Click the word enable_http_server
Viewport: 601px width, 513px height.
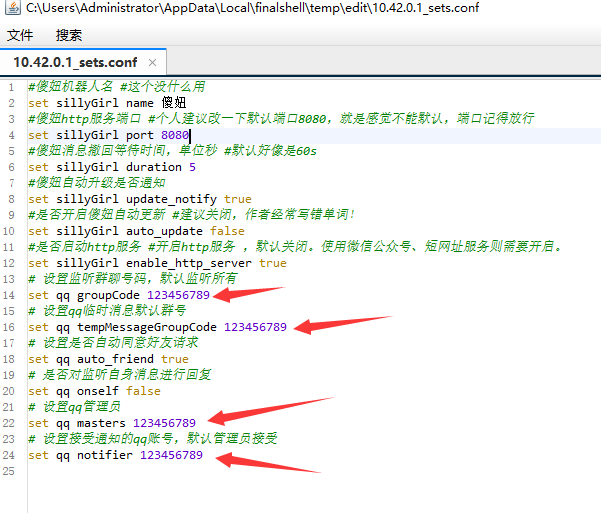[x=189, y=263]
